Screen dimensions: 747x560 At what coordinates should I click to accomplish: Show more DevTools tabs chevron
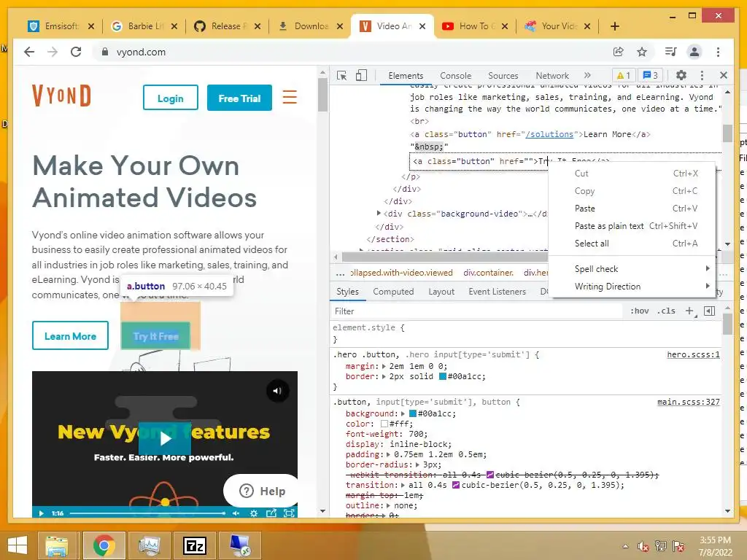tap(587, 75)
